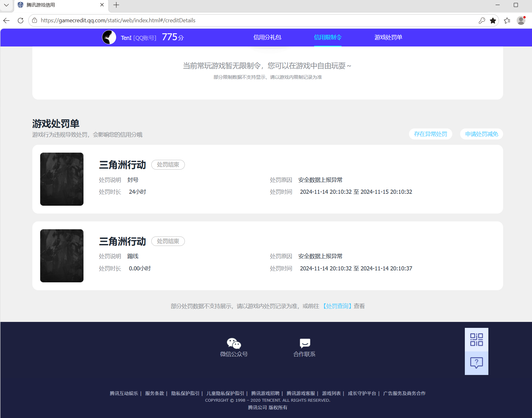Open the 腾讯游戏客服 footer link
The height and width of the screenshot is (418, 532).
(301, 394)
